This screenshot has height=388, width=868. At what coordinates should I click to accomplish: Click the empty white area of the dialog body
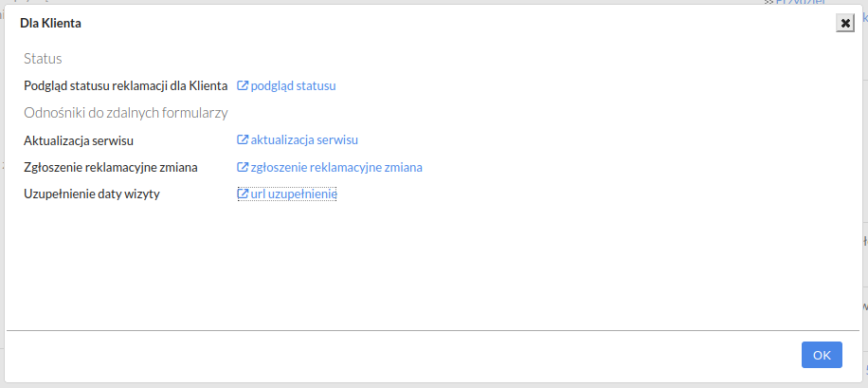(x=432, y=266)
